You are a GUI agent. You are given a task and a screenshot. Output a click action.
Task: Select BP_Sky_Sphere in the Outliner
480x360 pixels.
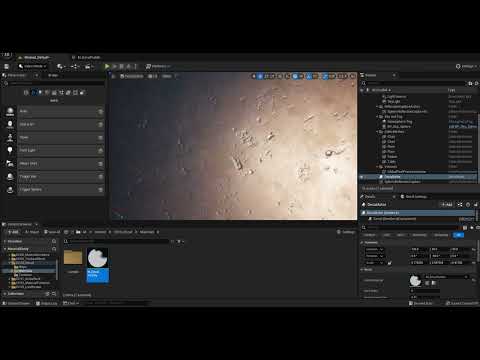399,127
